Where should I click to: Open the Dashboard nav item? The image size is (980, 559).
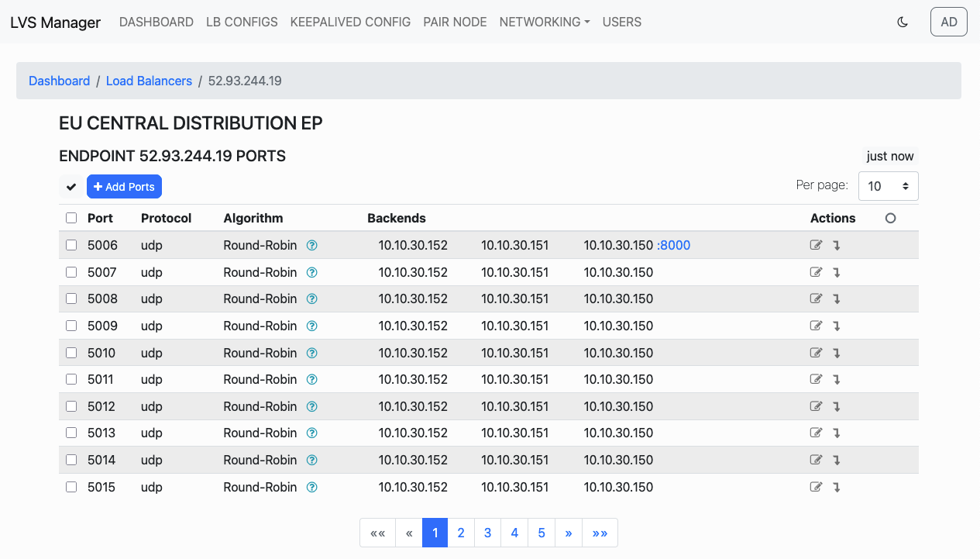(156, 22)
